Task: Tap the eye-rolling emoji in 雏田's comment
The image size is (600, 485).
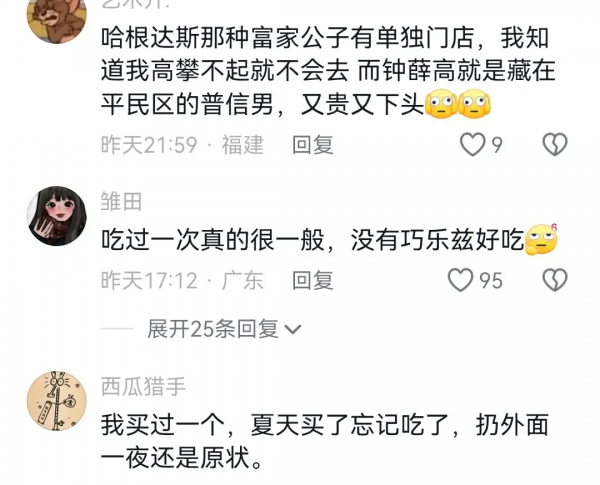Action: (x=541, y=240)
